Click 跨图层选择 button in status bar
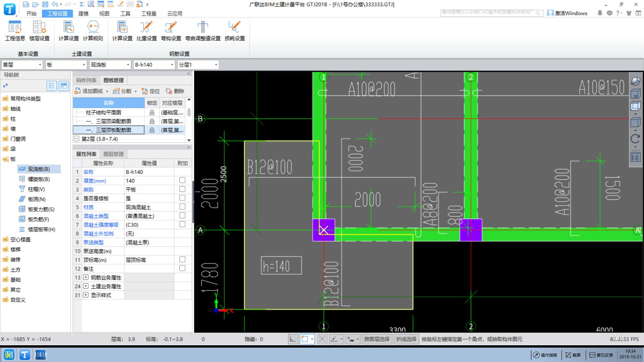644x362 pixels. [x=377, y=339]
